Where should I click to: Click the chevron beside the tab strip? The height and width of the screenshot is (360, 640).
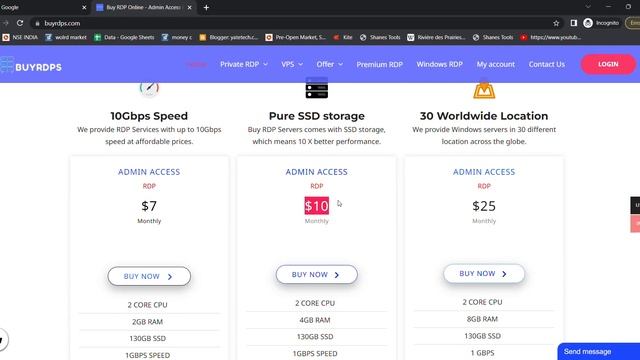coord(588,7)
